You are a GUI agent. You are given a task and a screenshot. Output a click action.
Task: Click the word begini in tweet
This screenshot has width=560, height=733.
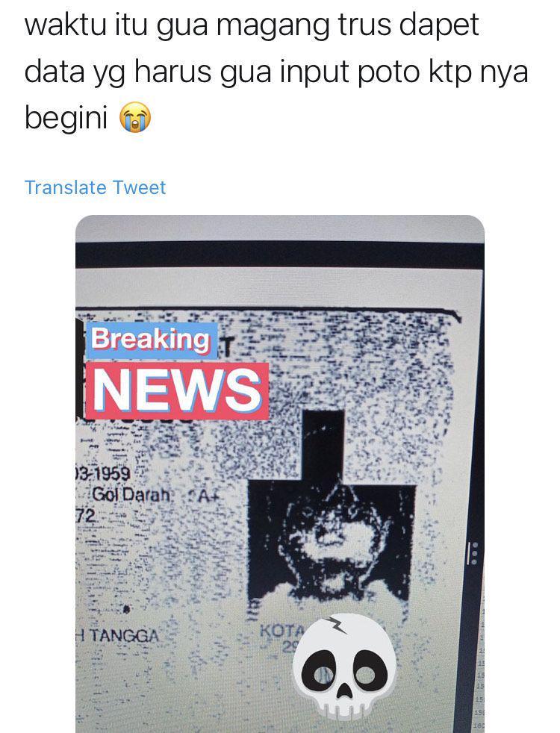click(x=66, y=117)
